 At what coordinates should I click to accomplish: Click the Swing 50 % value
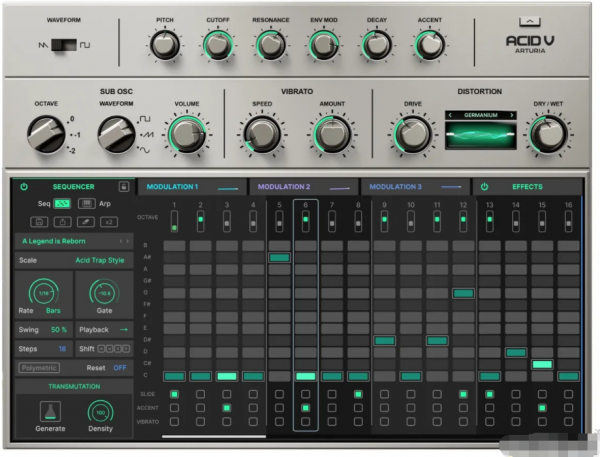click(x=59, y=330)
